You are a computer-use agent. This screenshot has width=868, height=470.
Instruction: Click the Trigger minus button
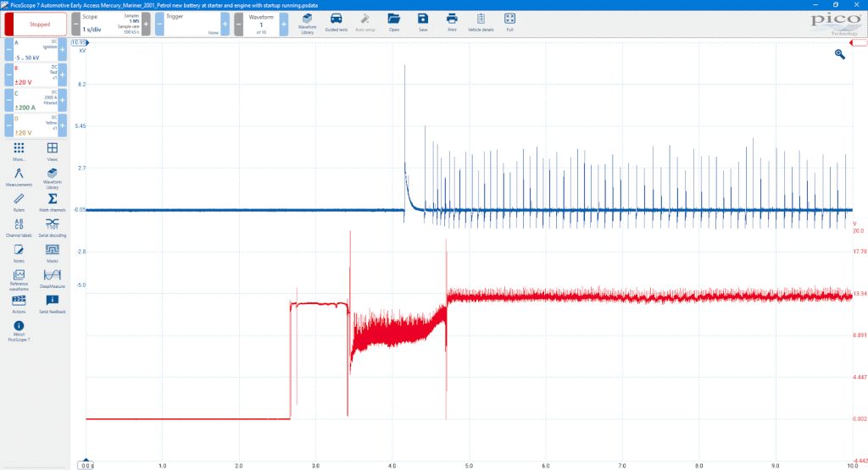(x=159, y=25)
